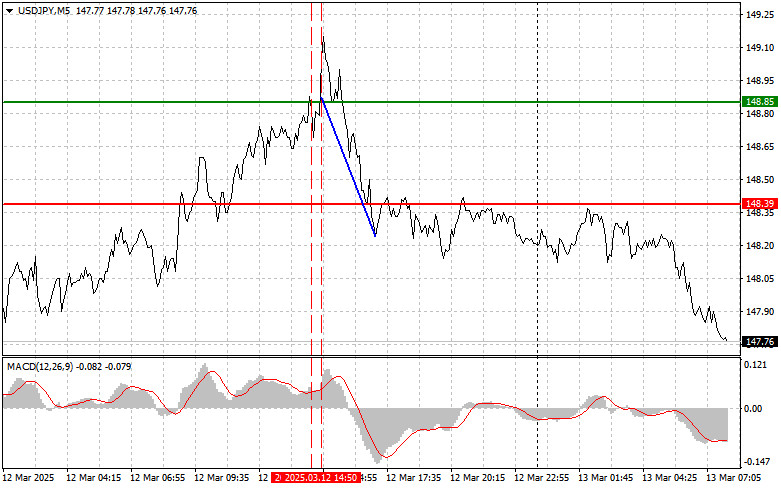
Task: Click the 12 Mar 22:55 time axis label
Action: 545,479
